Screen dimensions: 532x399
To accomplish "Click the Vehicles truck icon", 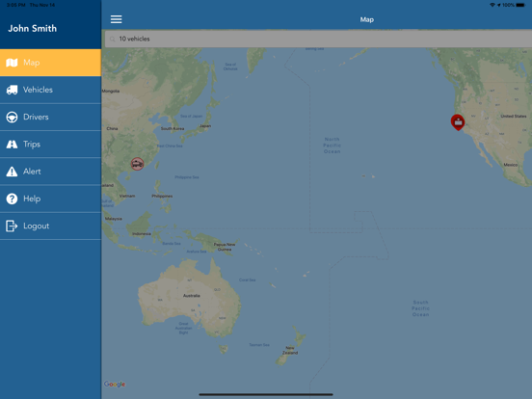I will [12, 90].
